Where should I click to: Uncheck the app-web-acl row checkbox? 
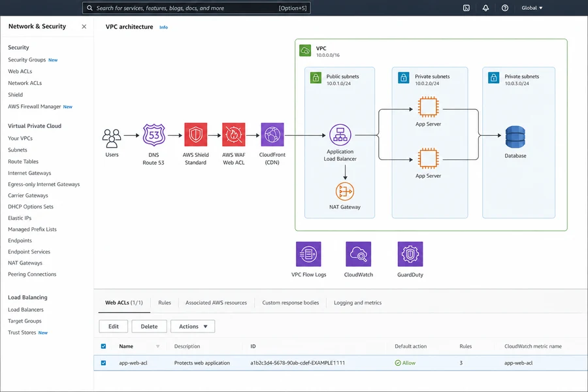point(103,363)
